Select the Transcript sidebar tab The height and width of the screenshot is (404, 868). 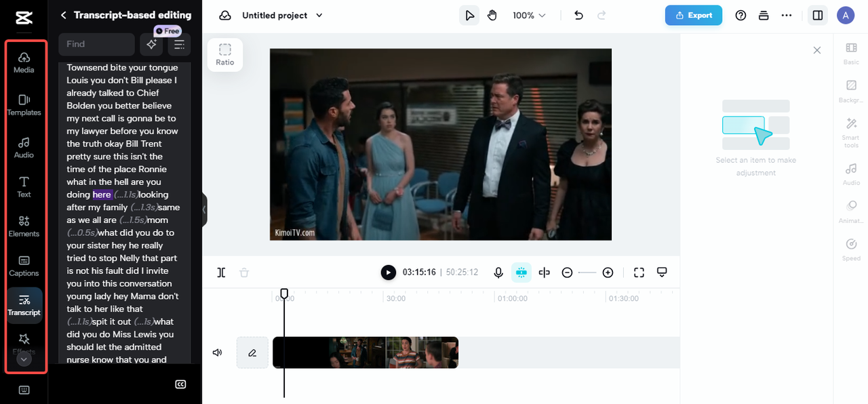[24, 305]
